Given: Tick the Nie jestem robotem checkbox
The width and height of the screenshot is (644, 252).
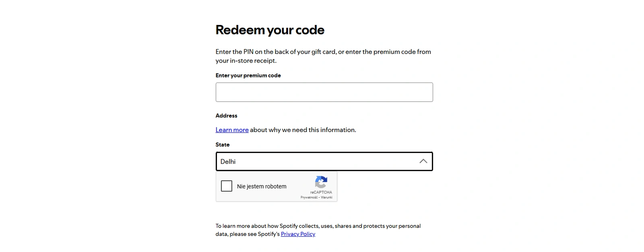Looking at the screenshot, I should coord(227,186).
